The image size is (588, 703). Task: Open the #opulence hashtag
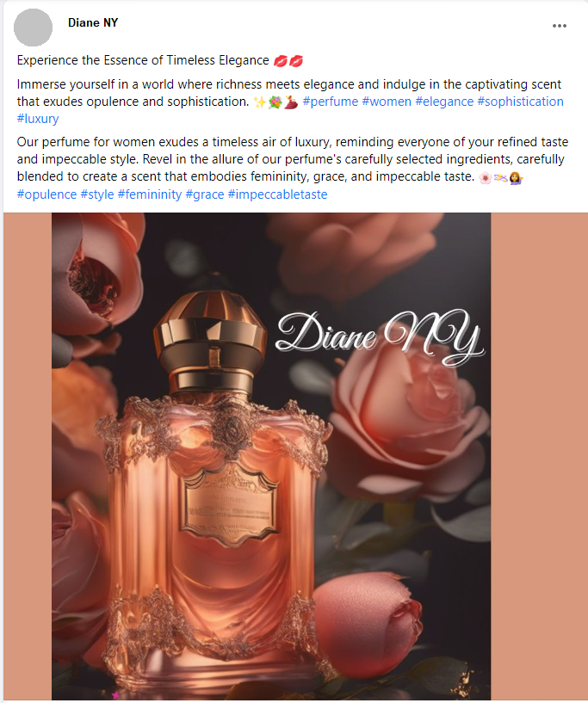point(46,194)
